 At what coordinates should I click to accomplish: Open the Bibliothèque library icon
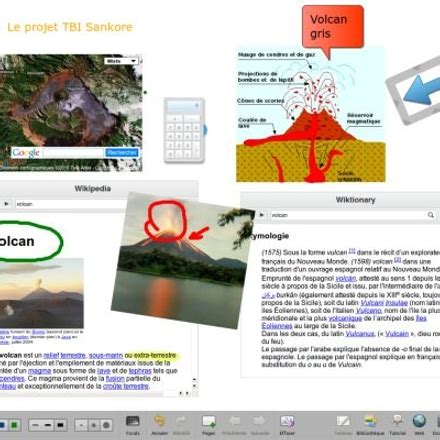tap(370, 421)
